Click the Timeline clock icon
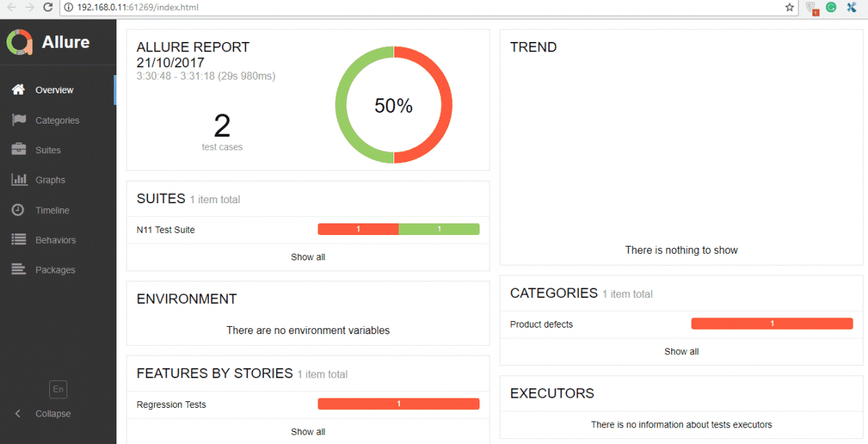868x444 pixels. tap(19, 210)
